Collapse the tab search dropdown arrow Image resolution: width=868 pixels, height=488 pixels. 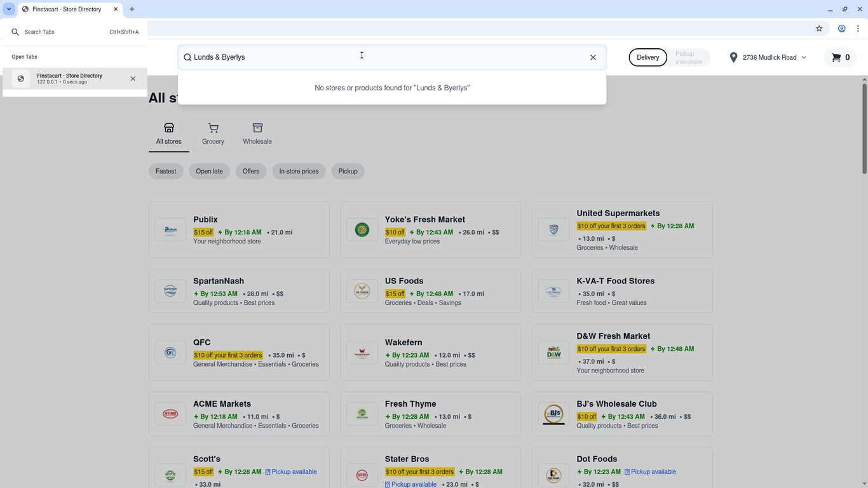pyautogui.click(x=9, y=9)
